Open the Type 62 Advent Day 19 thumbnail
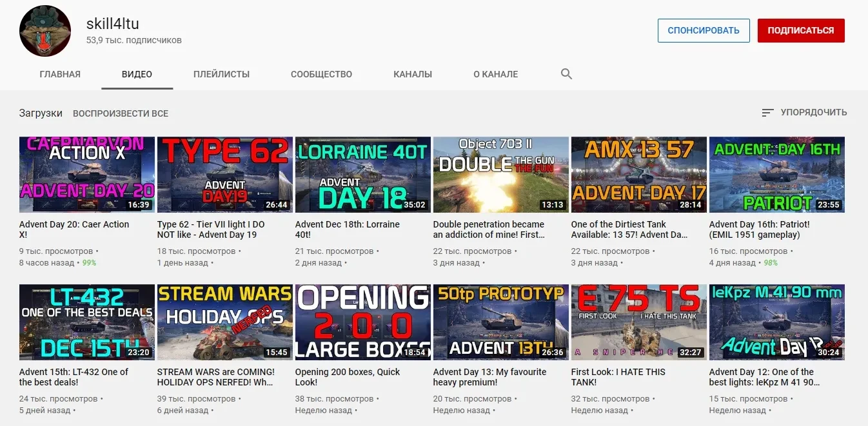The image size is (868, 426). [224, 174]
